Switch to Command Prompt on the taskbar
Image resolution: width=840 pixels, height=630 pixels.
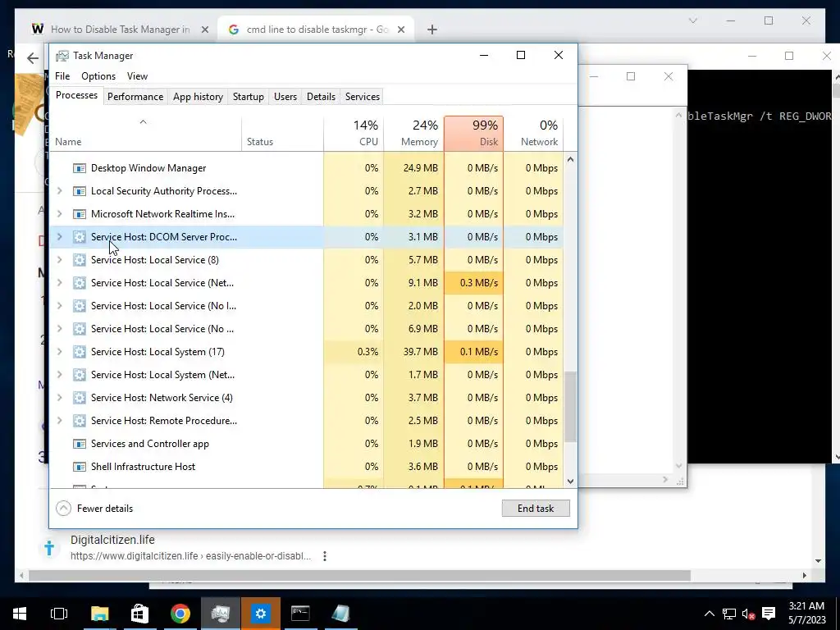300,614
